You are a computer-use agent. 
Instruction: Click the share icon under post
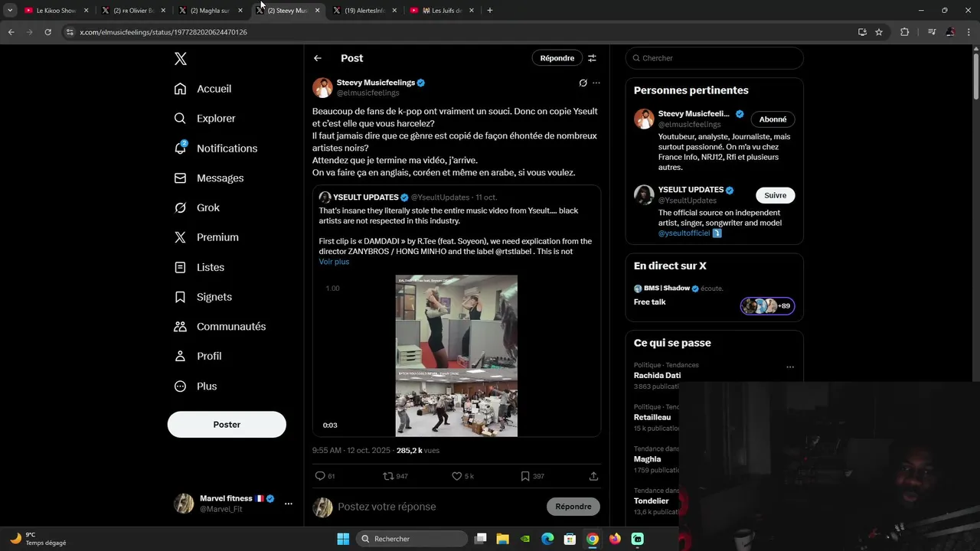593,476
